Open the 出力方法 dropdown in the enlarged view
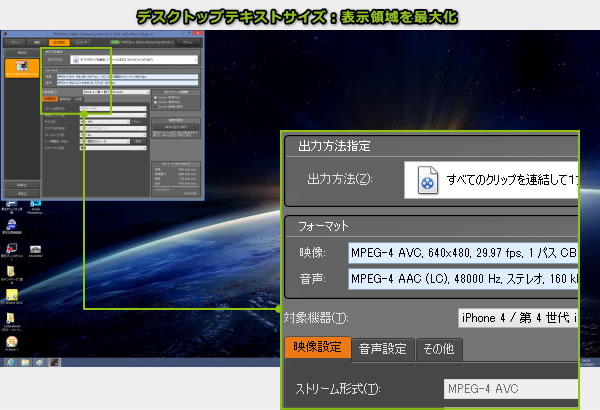 click(x=491, y=180)
